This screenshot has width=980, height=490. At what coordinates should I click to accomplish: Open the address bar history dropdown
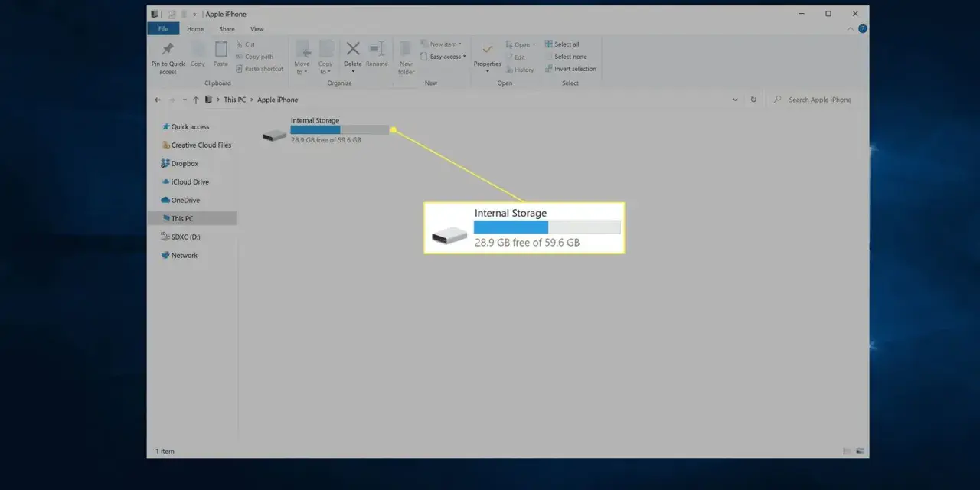[736, 100]
